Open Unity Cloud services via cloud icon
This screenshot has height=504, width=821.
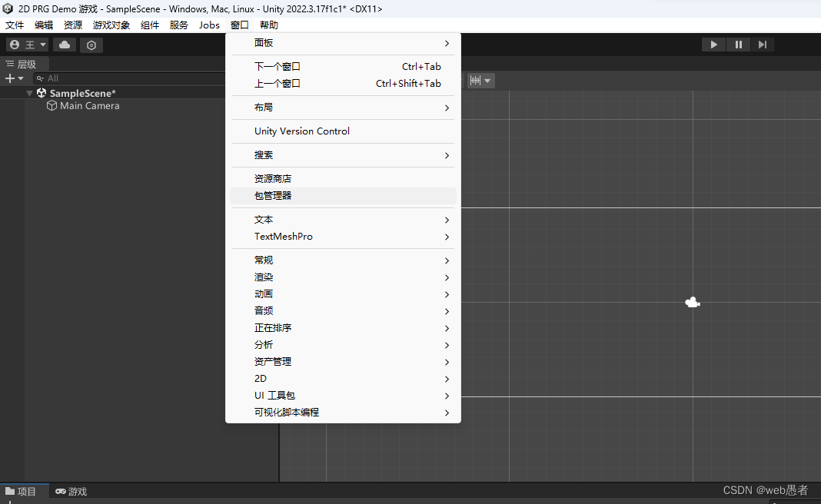(64, 45)
